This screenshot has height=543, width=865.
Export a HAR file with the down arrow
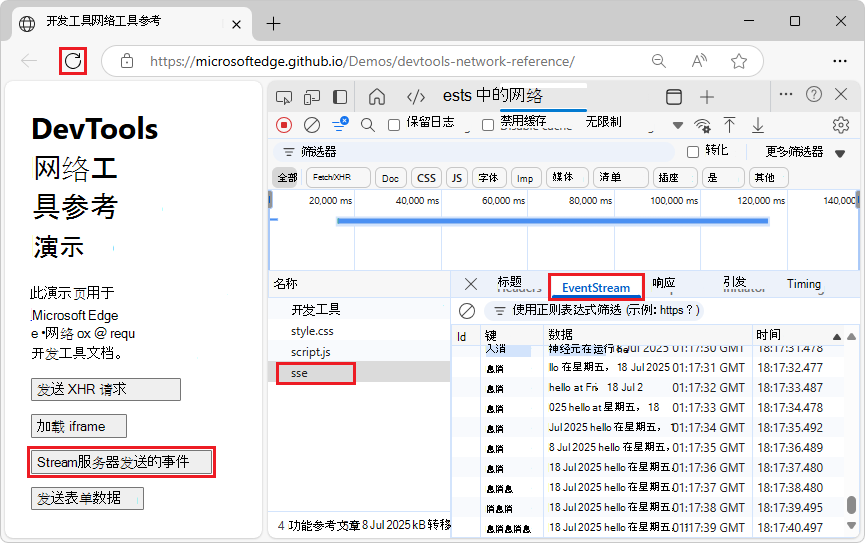[758, 125]
